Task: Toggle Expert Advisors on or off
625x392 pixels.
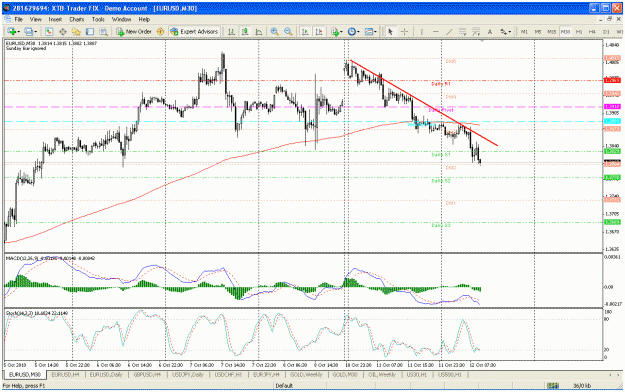Action: 194,32
